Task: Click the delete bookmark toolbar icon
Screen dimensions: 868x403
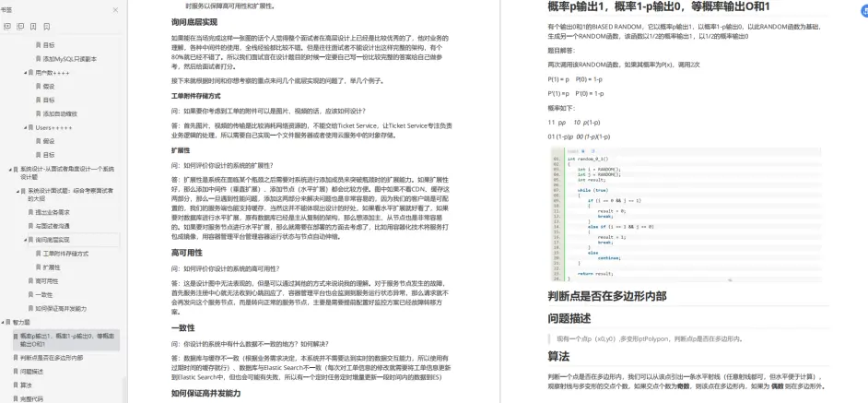Action: pyautogui.click(x=47, y=26)
